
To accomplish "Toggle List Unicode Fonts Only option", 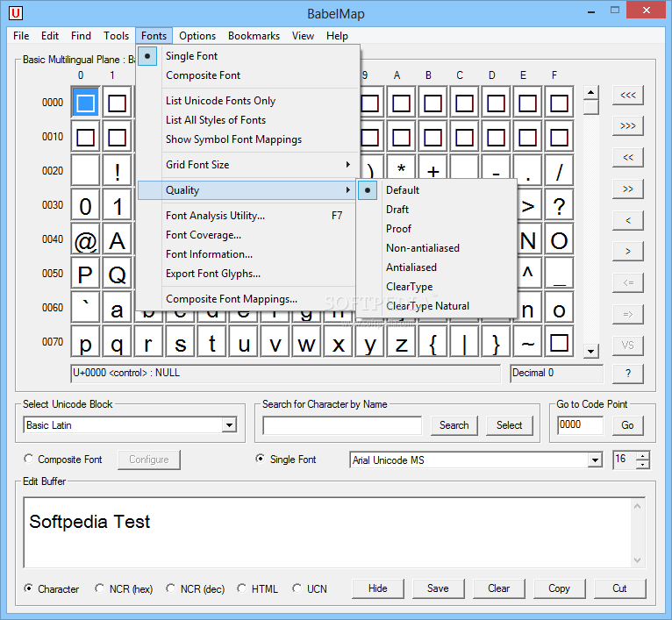I will coord(247,101).
